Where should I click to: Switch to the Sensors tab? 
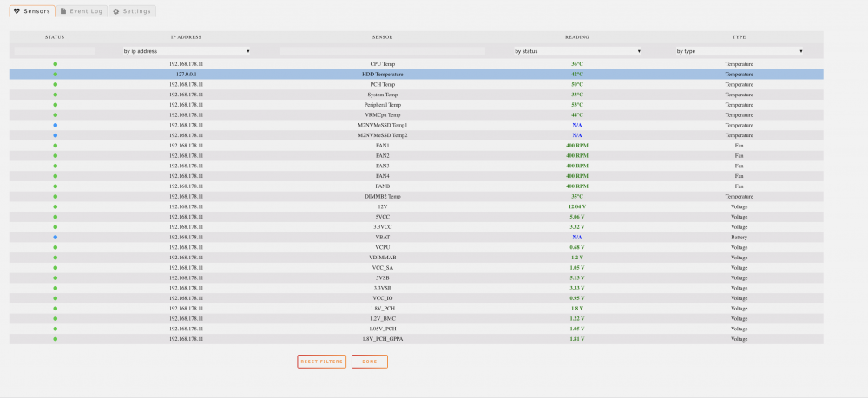[32, 11]
